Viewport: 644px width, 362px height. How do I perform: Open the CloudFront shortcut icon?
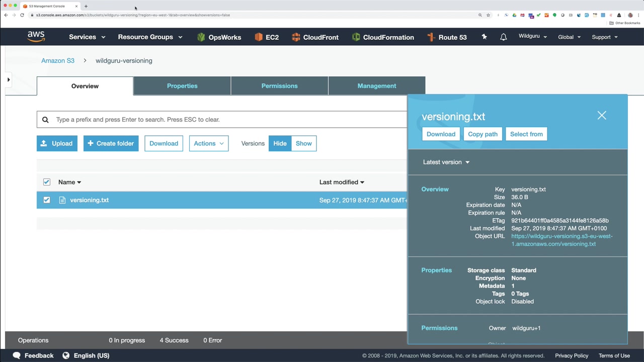[296, 37]
